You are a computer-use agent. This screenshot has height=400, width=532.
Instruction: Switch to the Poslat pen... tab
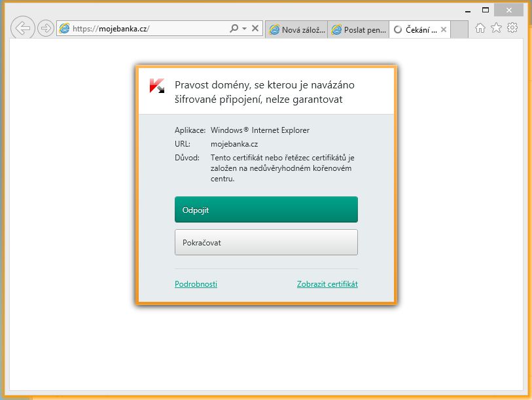click(359, 29)
